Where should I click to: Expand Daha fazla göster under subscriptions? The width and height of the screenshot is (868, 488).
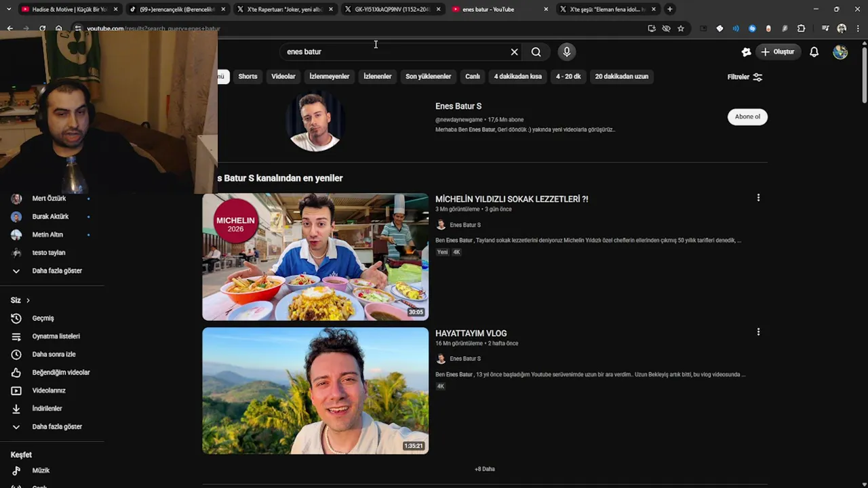[x=57, y=270]
